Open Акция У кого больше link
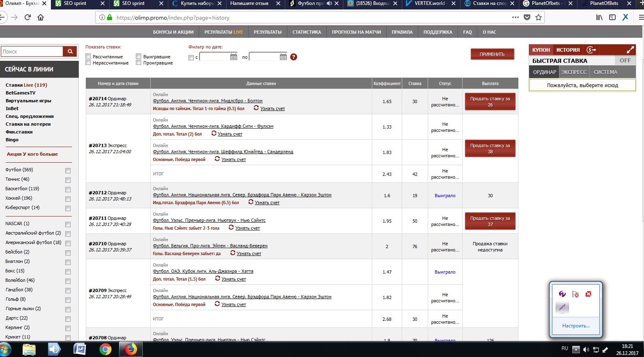Viewport: 644px width, 357px height. (32, 154)
